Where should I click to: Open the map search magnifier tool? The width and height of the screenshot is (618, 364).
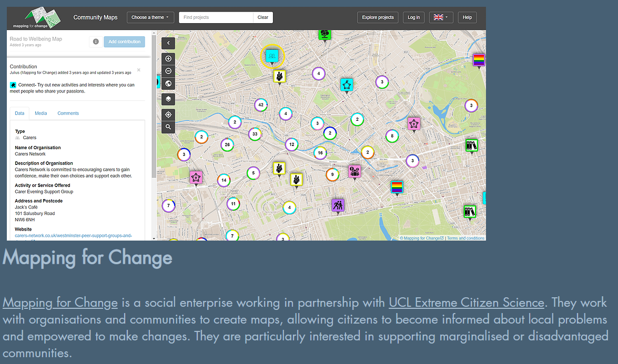point(168,127)
